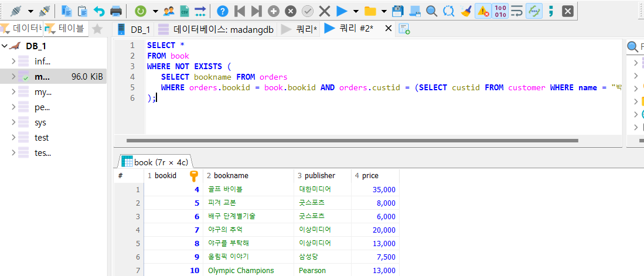This screenshot has width=644, height=276.
Task: Open Find text with magnifier icon
Action: coord(431,11)
